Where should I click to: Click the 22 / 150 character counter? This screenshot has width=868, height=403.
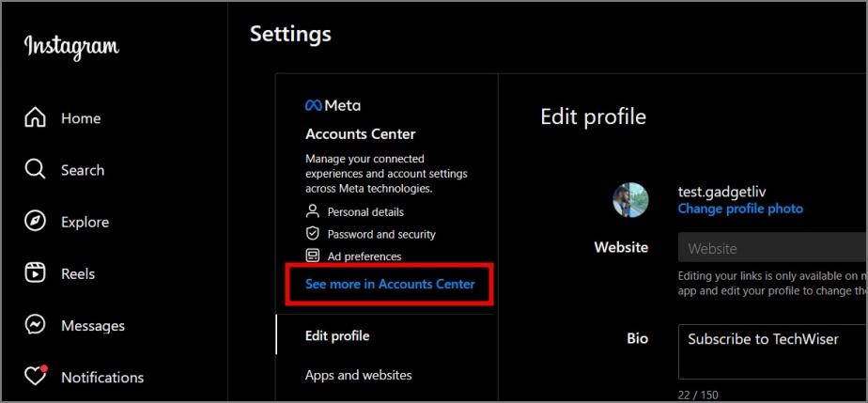pyautogui.click(x=697, y=395)
